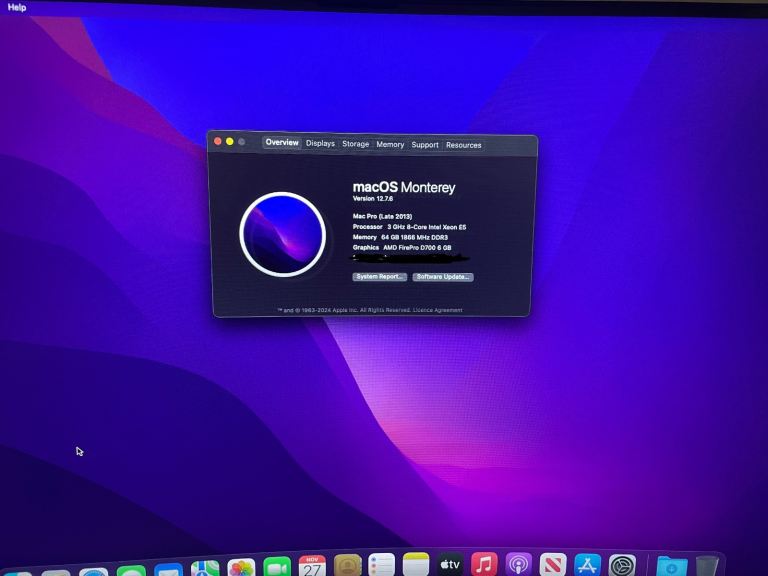Click the macOS Monterey circular logo

click(x=283, y=234)
